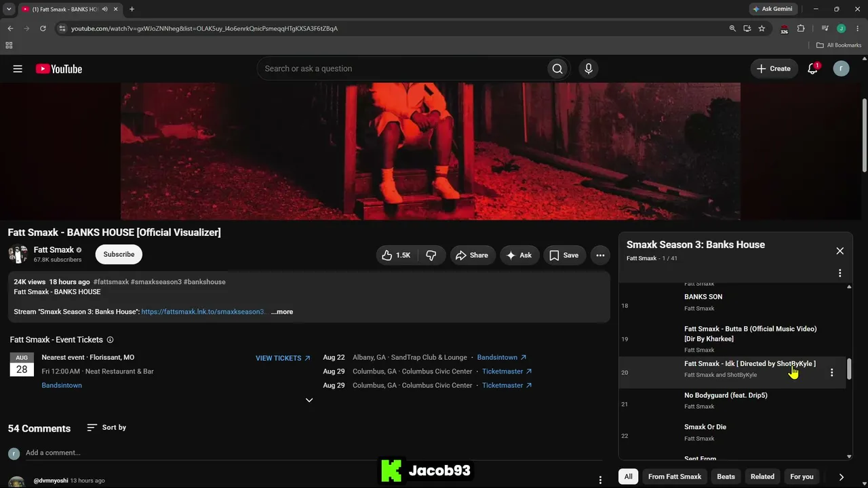Expand the event tickets list chevron

[309, 400]
